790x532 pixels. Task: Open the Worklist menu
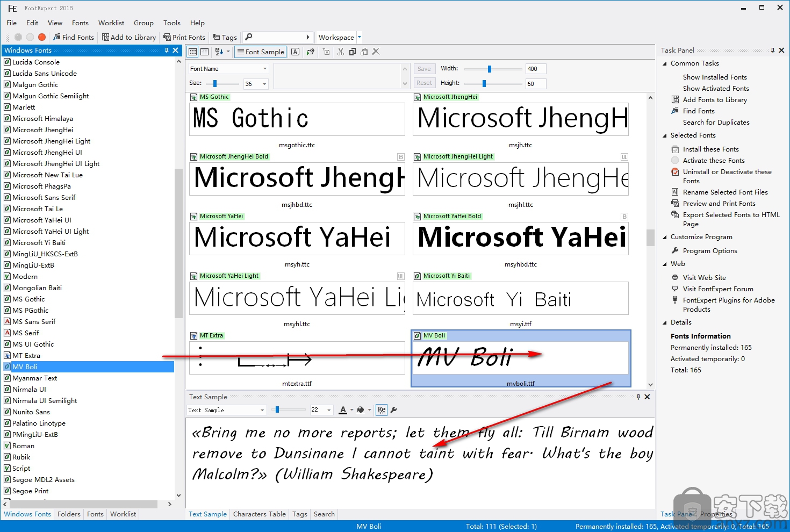[111, 23]
